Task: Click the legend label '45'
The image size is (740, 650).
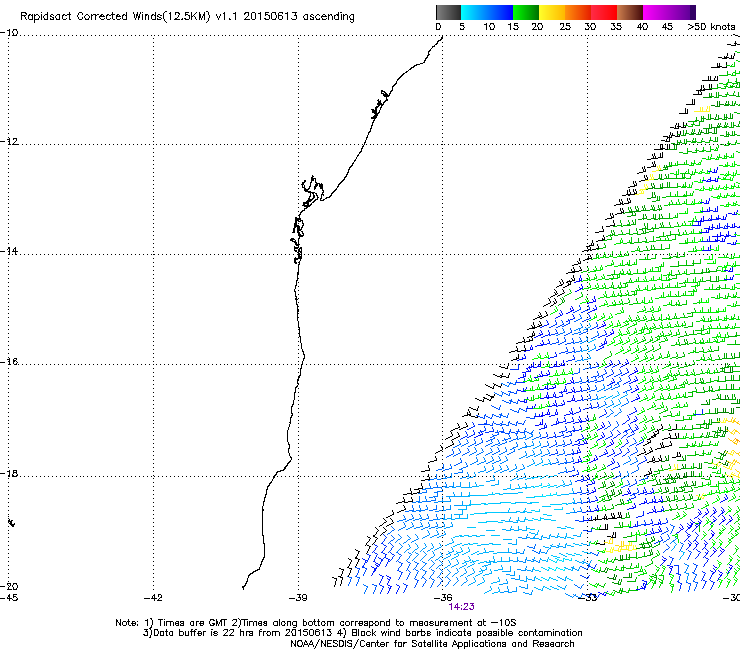Action: [x=667, y=27]
